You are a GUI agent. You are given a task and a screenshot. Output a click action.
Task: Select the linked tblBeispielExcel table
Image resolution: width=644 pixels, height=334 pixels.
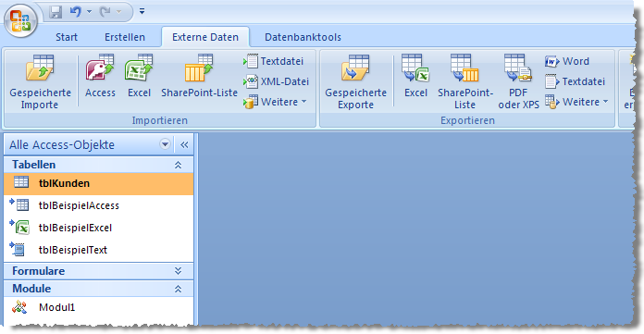[x=99, y=228]
